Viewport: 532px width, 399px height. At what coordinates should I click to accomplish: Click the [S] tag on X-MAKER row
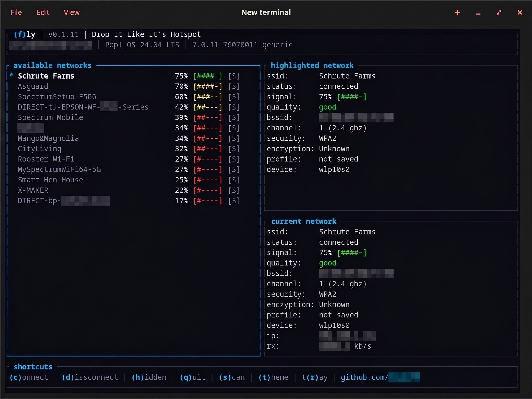pos(234,190)
